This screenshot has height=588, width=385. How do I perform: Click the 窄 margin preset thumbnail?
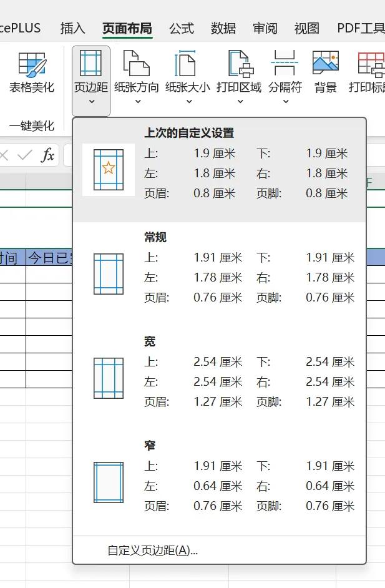[109, 483]
